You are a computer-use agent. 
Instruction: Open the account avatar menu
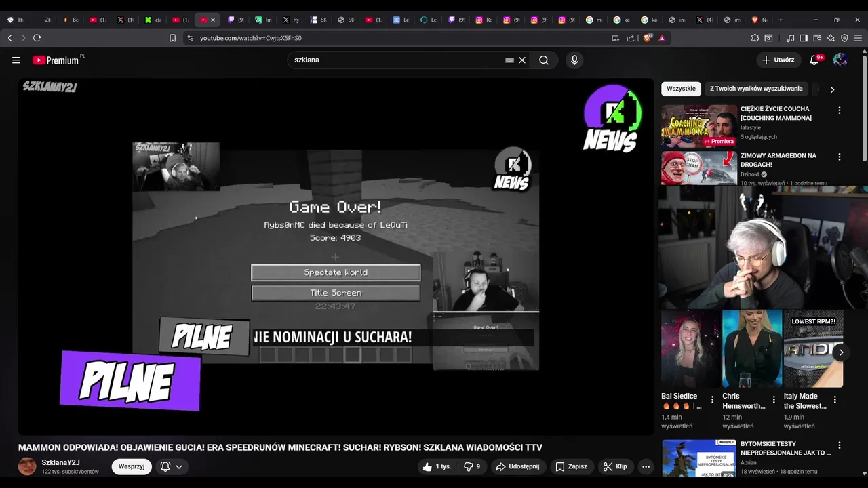(x=840, y=60)
